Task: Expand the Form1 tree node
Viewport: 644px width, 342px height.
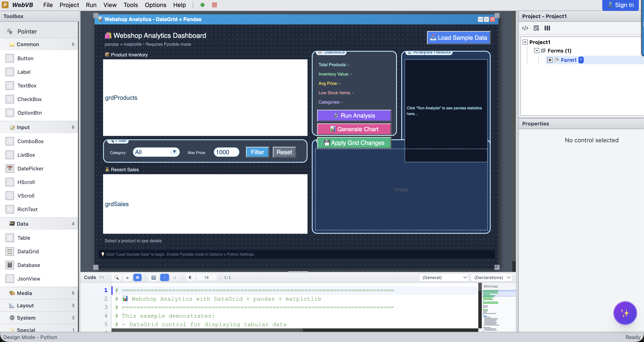Action: [549, 60]
